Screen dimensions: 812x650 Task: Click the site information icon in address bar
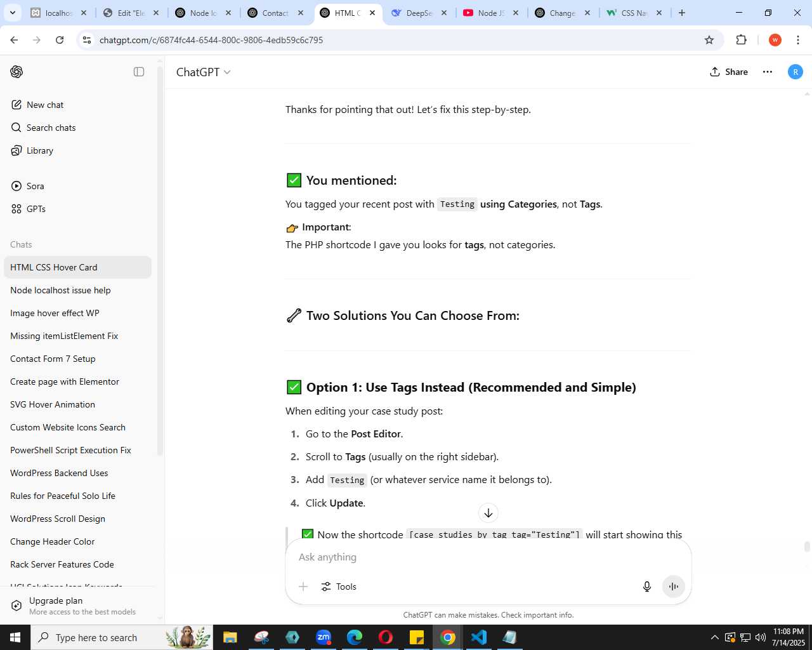click(87, 40)
